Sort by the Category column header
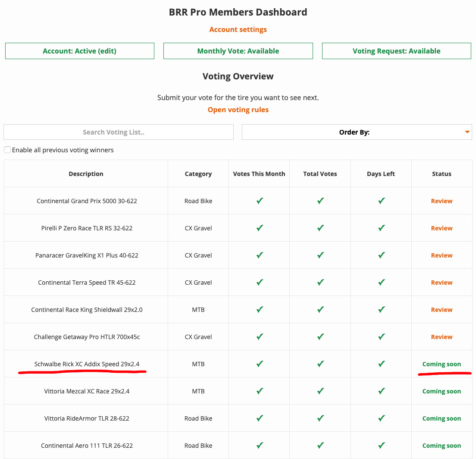Viewport: 476px width, 459px height. 198,174
